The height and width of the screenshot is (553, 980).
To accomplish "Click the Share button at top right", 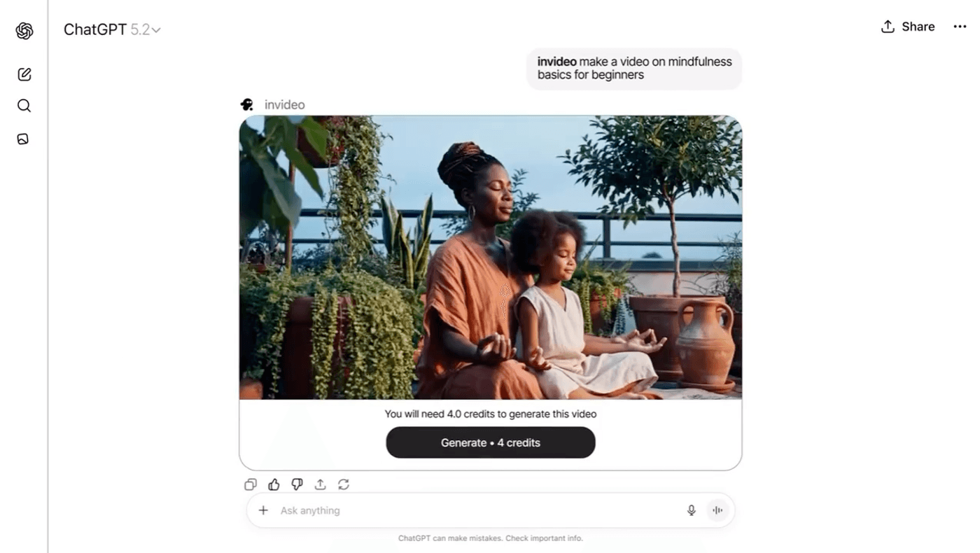I will point(908,27).
